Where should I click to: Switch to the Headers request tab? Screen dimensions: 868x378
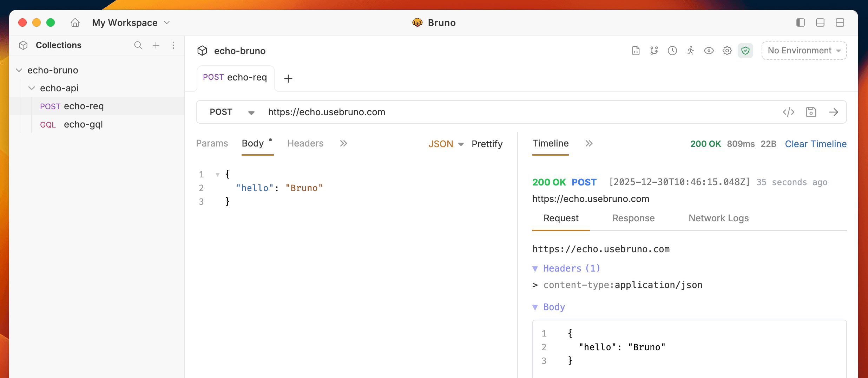tap(305, 143)
